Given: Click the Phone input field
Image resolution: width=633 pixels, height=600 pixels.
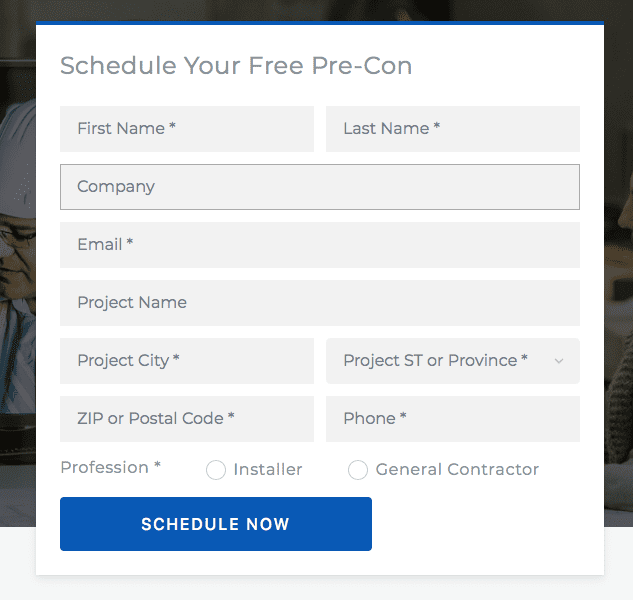Looking at the screenshot, I should 452,419.
